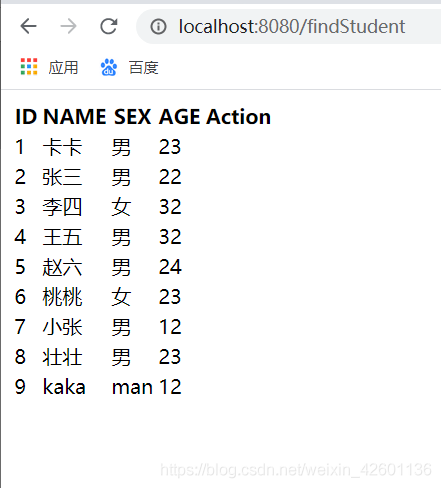
Task: Click the NAME column header
Action: pos(75,117)
